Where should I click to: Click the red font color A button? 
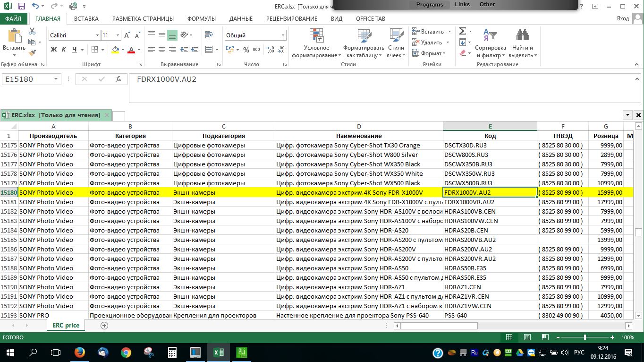(131, 50)
